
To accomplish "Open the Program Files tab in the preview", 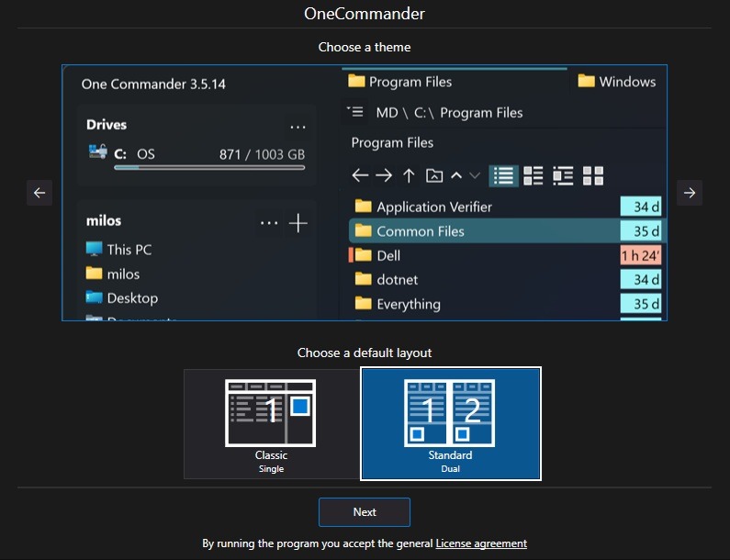I will pyautogui.click(x=455, y=82).
